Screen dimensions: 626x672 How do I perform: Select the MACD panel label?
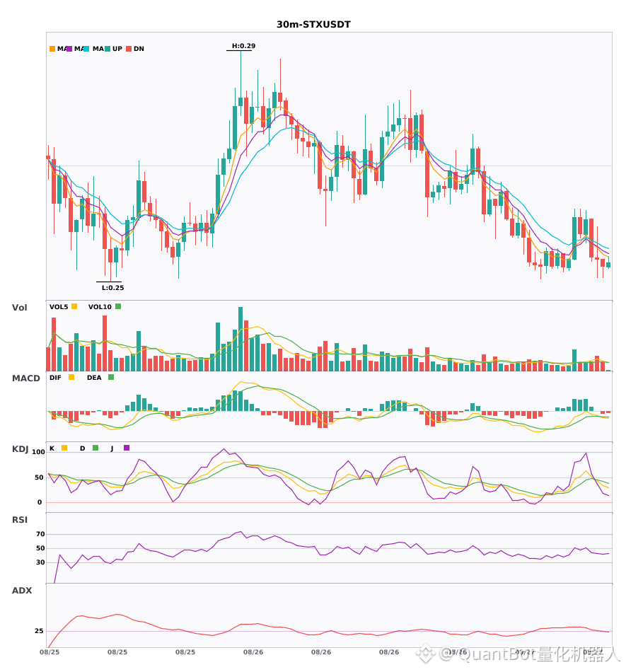(25, 378)
